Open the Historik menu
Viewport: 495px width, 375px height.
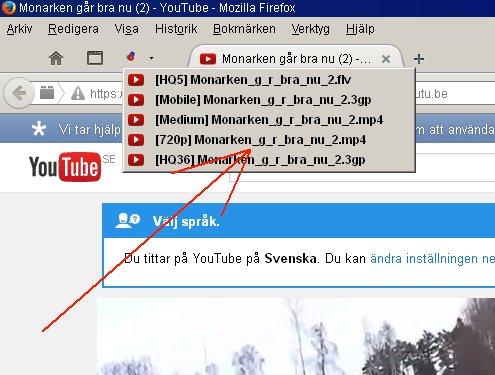click(x=176, y=29)
